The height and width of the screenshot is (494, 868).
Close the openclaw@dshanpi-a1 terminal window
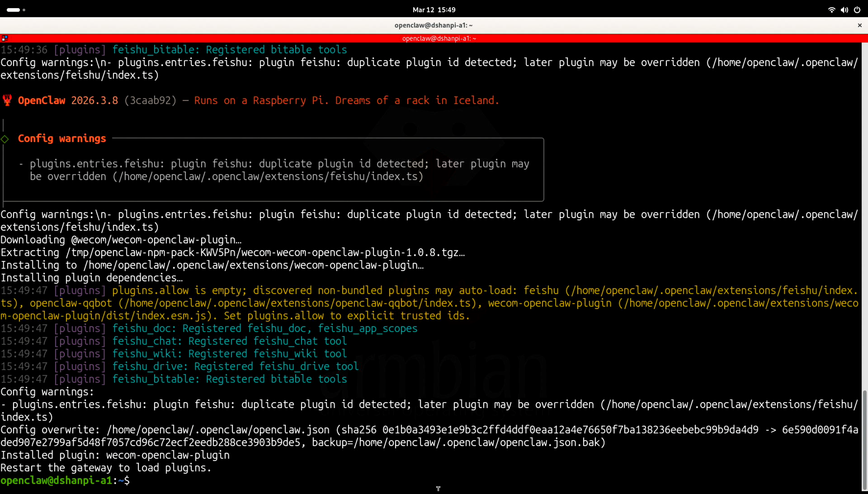pyautogui.click(x=859, y=25)
